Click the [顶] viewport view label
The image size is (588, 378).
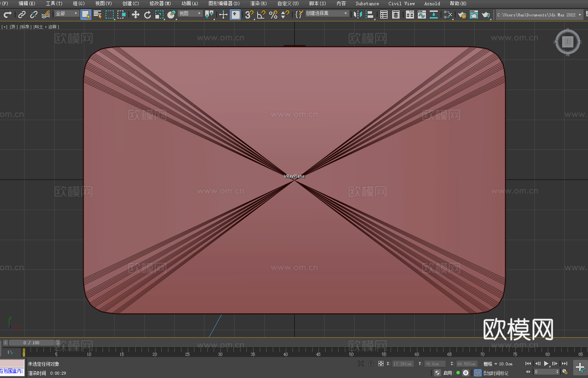14,27
